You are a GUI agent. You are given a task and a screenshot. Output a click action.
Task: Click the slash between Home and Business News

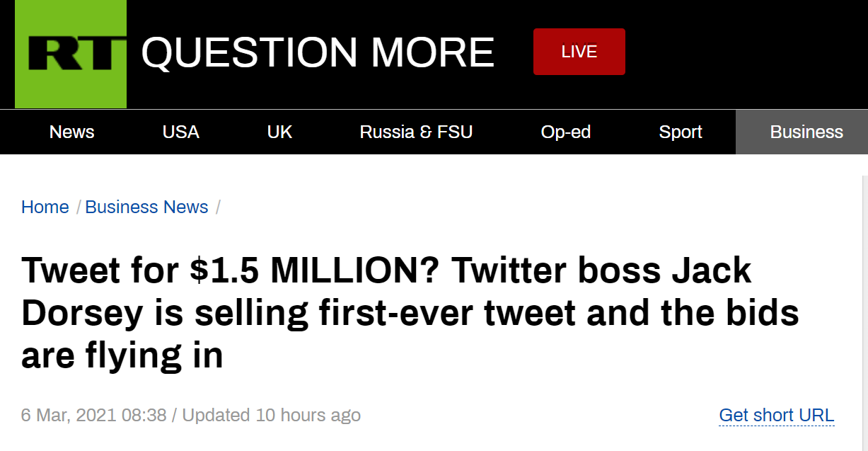click(77, 207)
